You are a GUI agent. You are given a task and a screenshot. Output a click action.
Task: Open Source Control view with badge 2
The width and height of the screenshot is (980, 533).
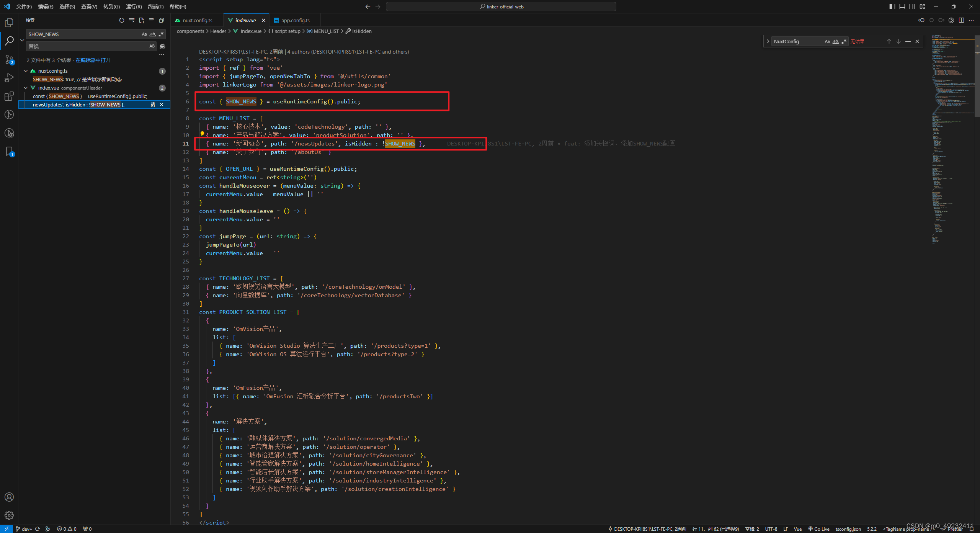tap(9, 59)
